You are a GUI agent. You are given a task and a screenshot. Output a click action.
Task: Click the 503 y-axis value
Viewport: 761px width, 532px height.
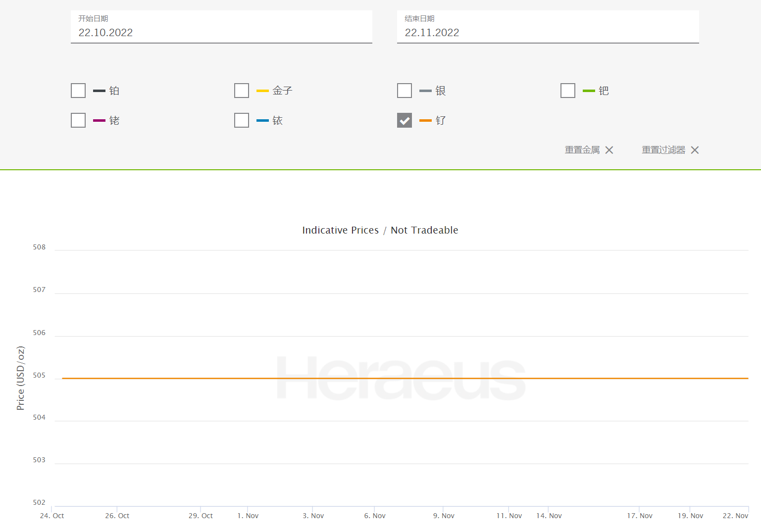(39, 460)
